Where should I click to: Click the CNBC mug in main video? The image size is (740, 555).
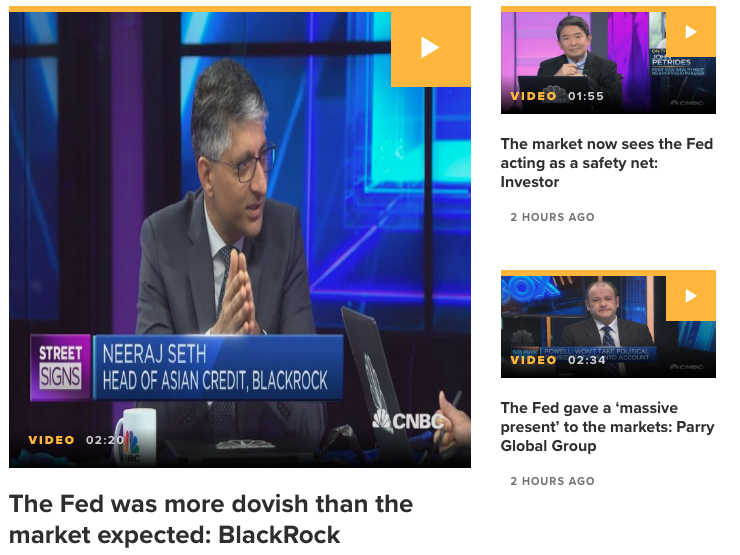(x=134, y=437)
